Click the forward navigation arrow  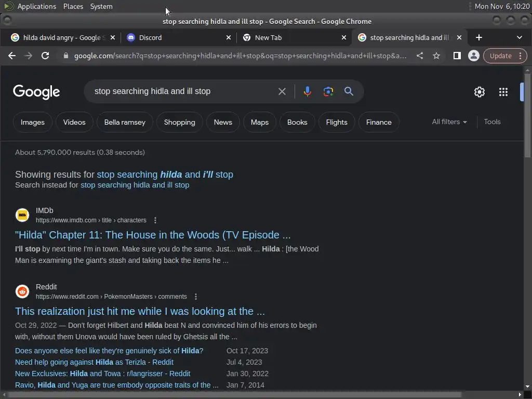click(x=29, y=56)
